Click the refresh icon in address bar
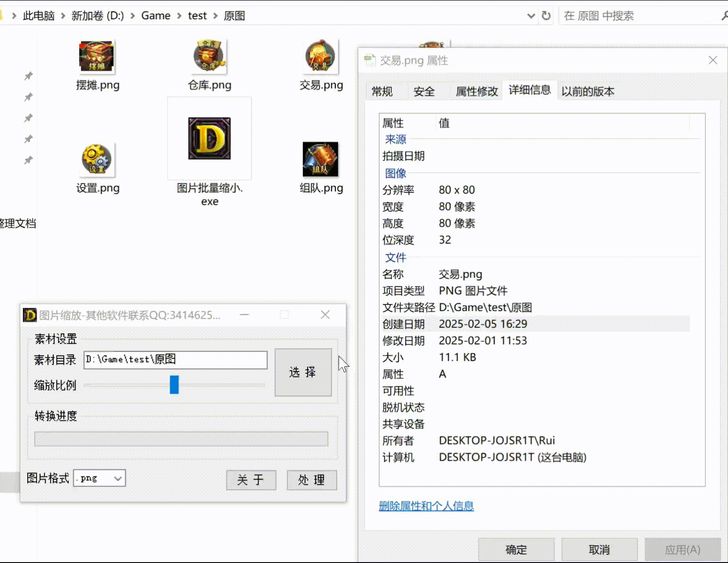This screenshot has width=728, height=563. click(546, 16)
